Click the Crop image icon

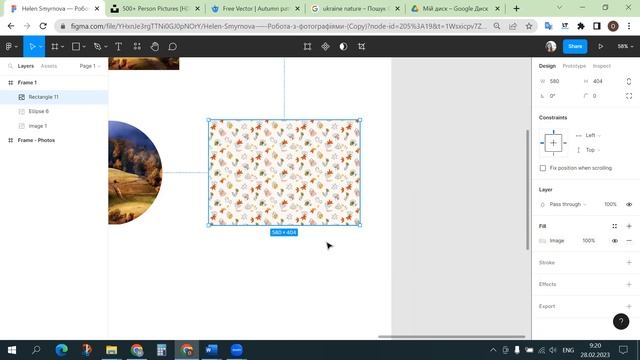click(x=362, y=47)
